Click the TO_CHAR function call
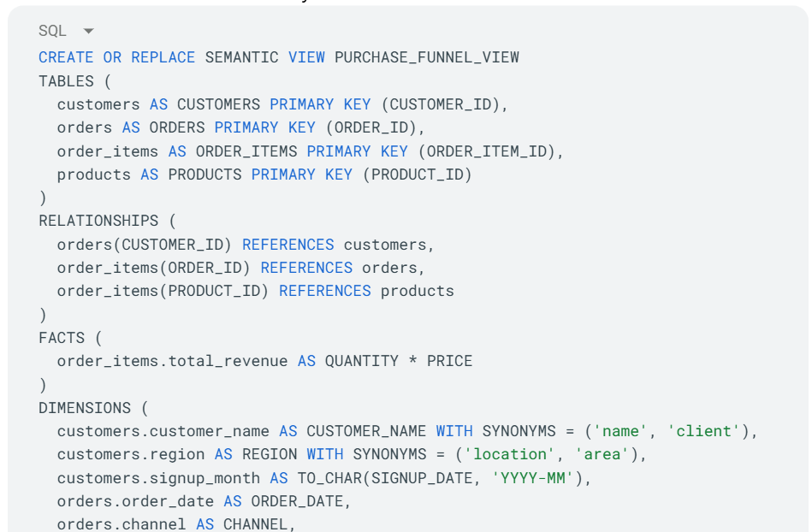This screenshot has height=532, width=812. tap(443, 478)
